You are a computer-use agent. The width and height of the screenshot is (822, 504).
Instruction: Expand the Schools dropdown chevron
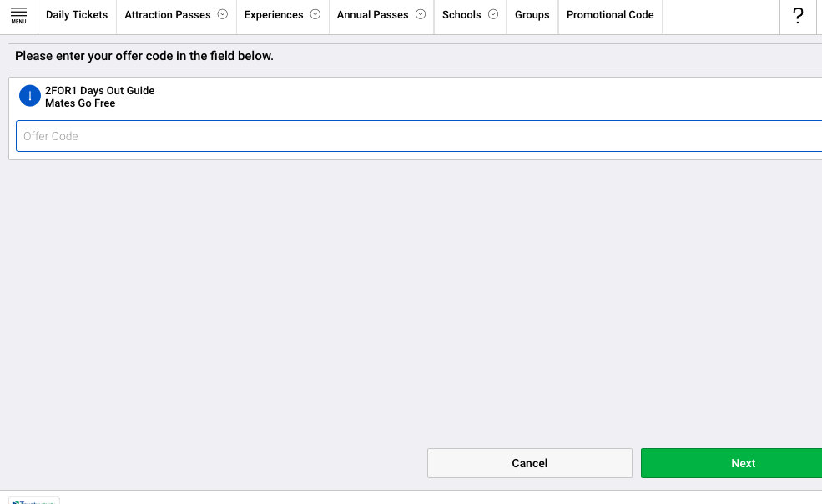493,14
